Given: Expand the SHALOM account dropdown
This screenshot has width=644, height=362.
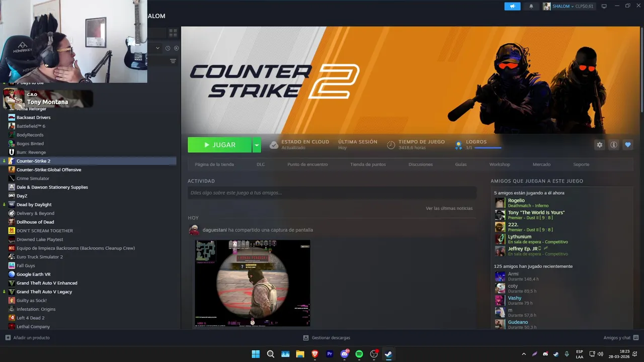Looking at the screenshot, I should [569, 6].
